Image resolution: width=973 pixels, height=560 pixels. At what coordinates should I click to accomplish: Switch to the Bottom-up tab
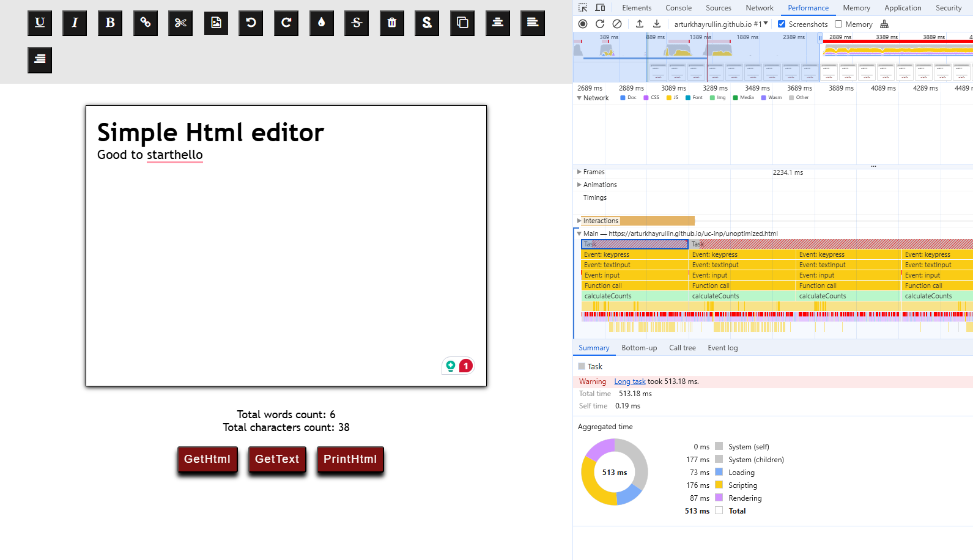point(639,348)
